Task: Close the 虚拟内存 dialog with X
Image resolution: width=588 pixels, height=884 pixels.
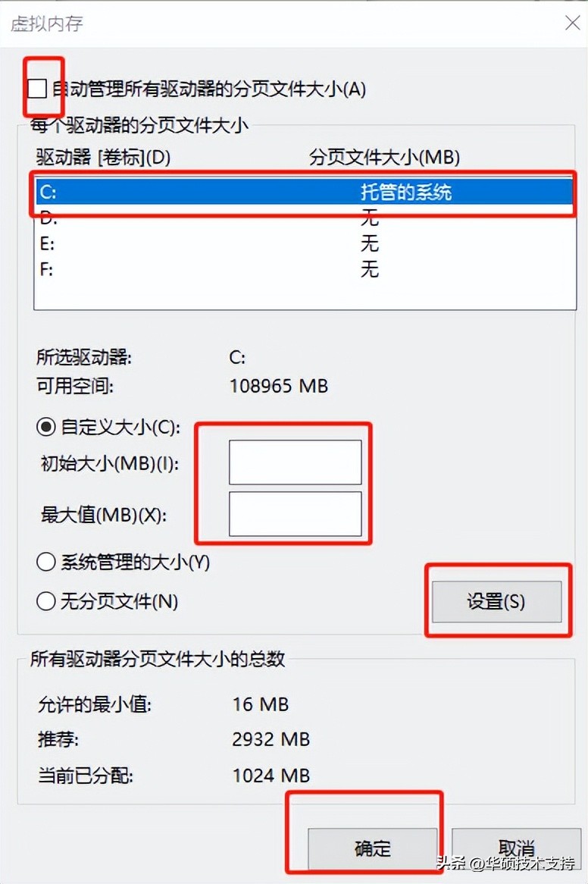Action: 573,23
